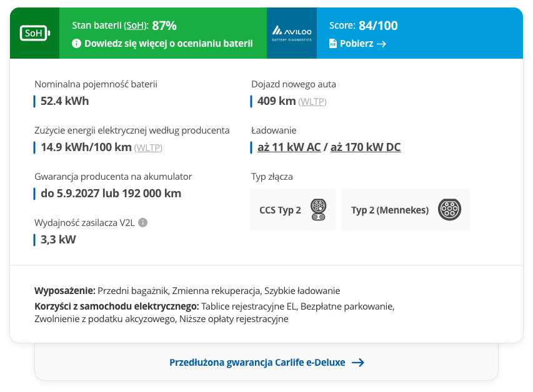The height and width of the screenshot is (392, 533).
Task: Click the 52.4 kWh capacity value
Action: pyautogui.click(x=64, y=101)
